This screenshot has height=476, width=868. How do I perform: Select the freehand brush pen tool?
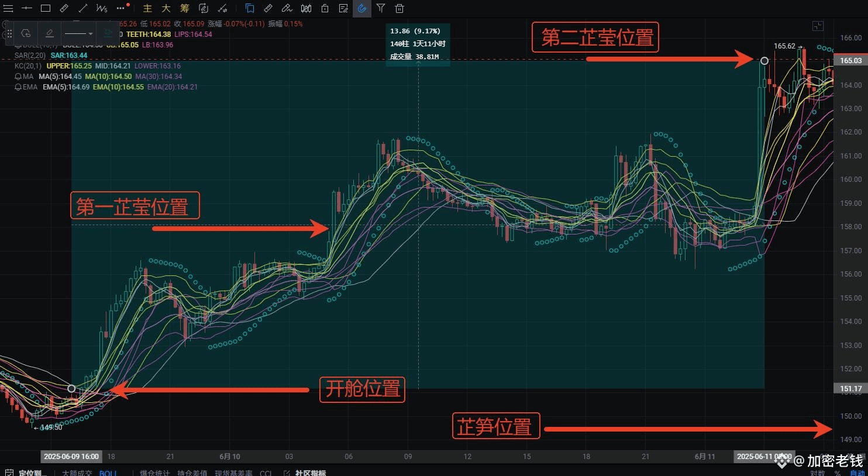click(287, 8)
